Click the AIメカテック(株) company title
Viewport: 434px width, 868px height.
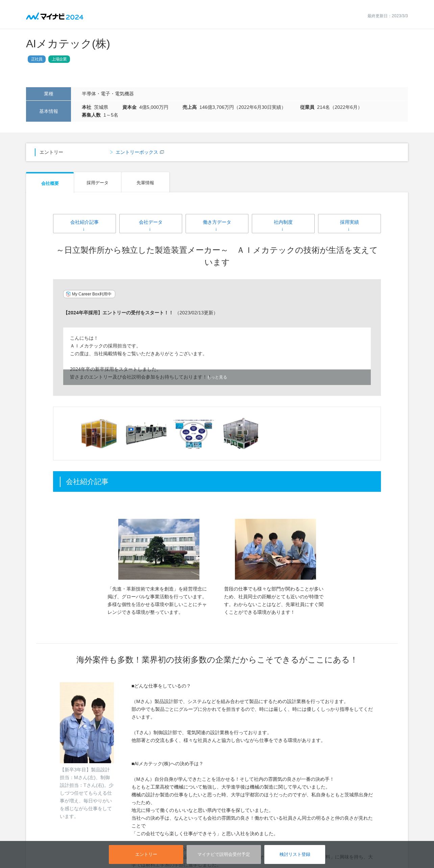(x=68, y=44)
